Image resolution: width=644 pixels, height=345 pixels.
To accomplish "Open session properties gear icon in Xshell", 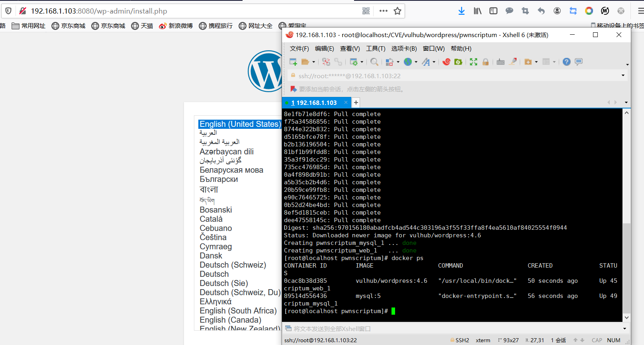I will pyautogui.click(x=354, y=62).
